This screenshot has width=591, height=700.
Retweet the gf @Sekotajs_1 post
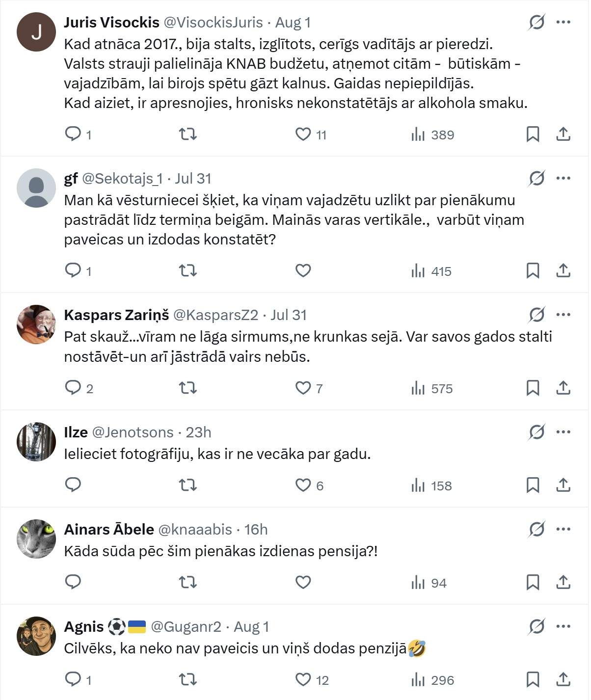[188, 270]
